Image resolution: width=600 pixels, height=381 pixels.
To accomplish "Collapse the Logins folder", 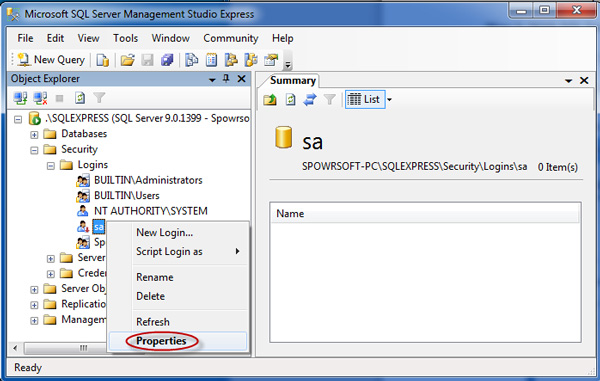I will pos(51,166).
